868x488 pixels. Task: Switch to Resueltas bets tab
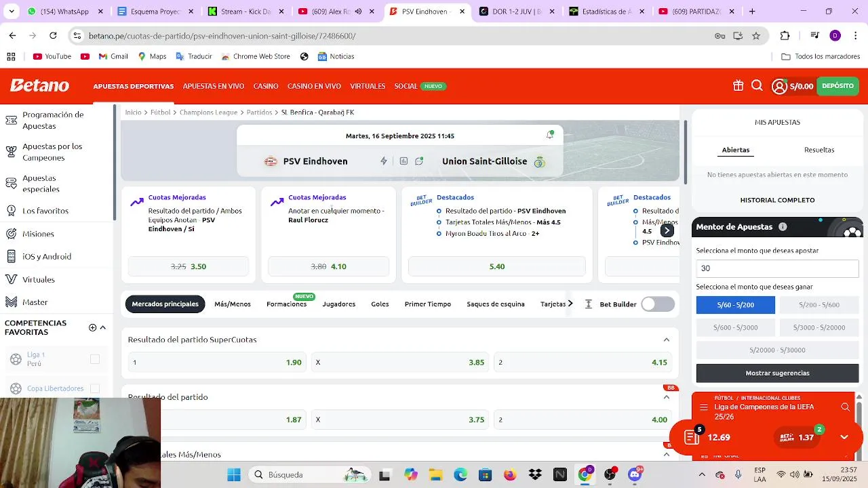pyautogui.click(x=819, y=150)
